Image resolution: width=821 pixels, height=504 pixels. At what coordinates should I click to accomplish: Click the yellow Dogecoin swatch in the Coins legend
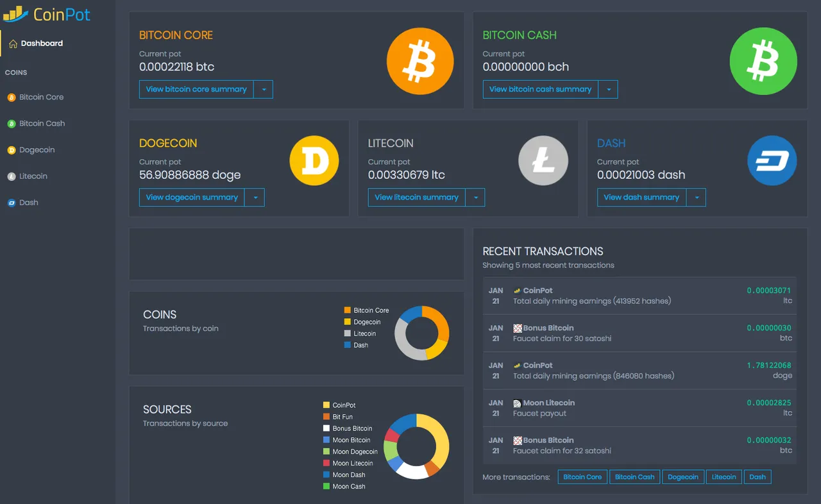tap(348, 322)
